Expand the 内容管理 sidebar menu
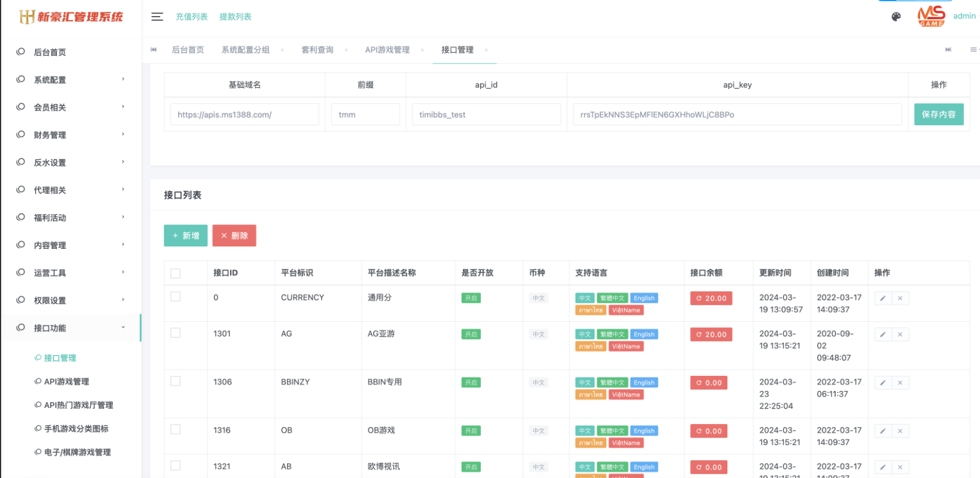 71,245
